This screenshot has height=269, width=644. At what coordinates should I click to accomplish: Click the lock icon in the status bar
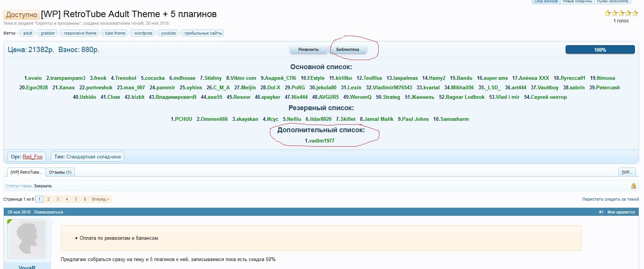(x=633, y=186)
